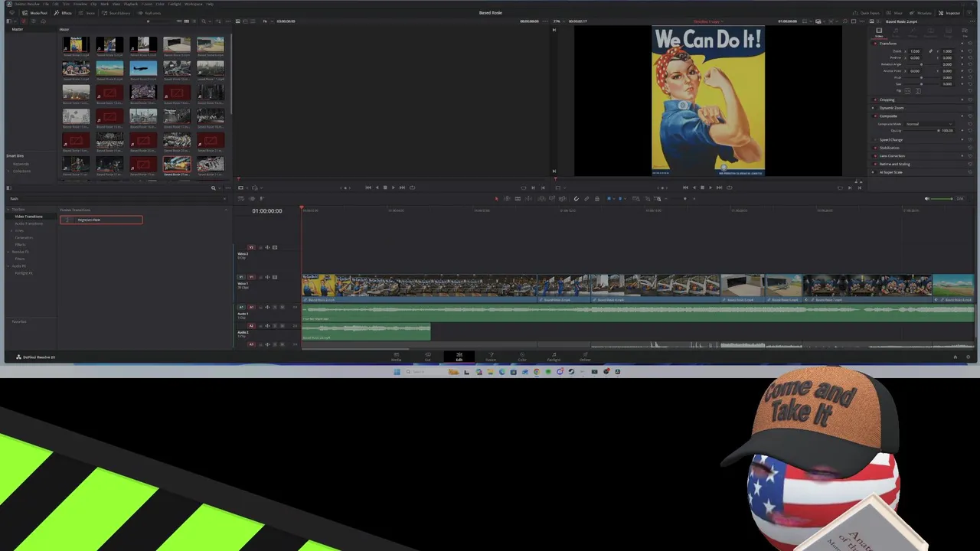Expand the Collections smart bin
Screen dimensions: 980x551
tap(8, 171)
